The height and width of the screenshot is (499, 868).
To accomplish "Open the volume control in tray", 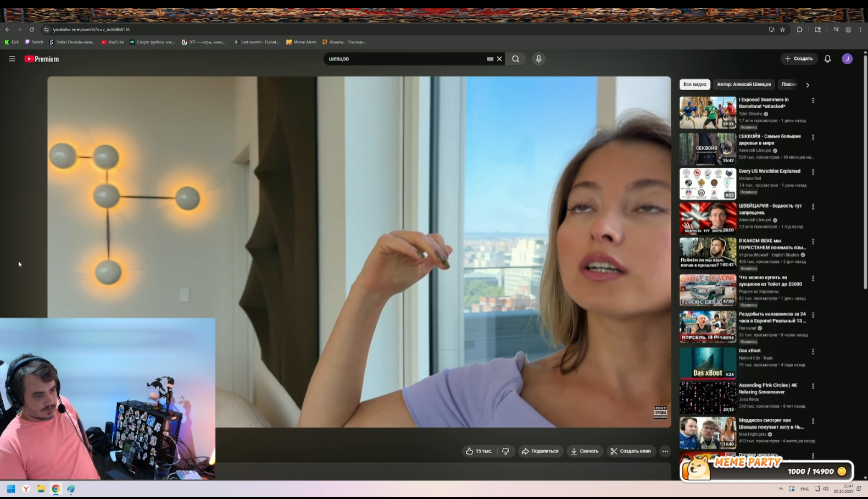I will [x=826, y=489].
